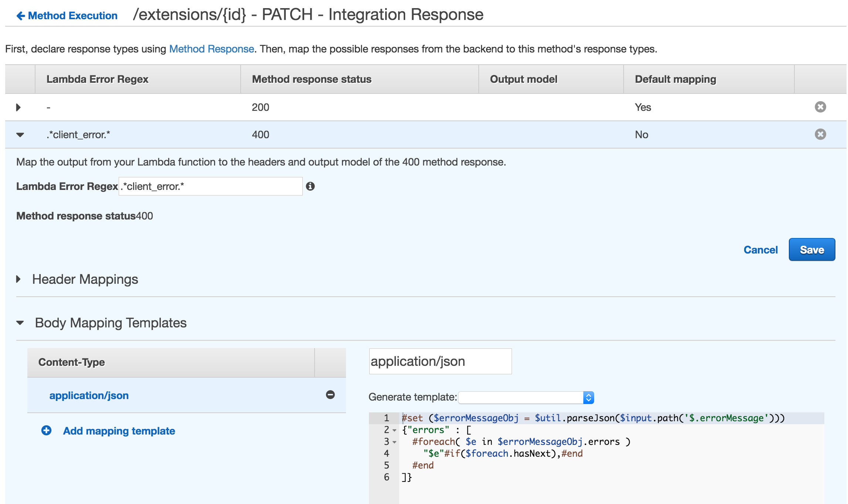848x504 pixels.
Task: Collapse code fold arrow on line 2
Action: [x=394, y=430]
